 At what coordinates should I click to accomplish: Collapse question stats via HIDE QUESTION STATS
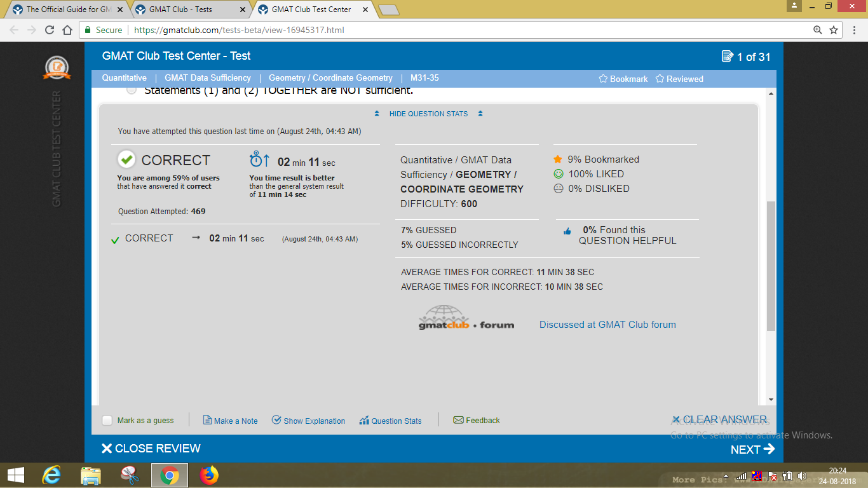point(428,114)
